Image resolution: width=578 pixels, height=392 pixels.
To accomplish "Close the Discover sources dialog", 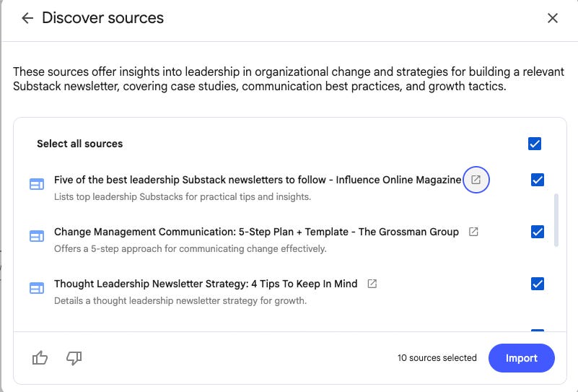I will [553, 18].
